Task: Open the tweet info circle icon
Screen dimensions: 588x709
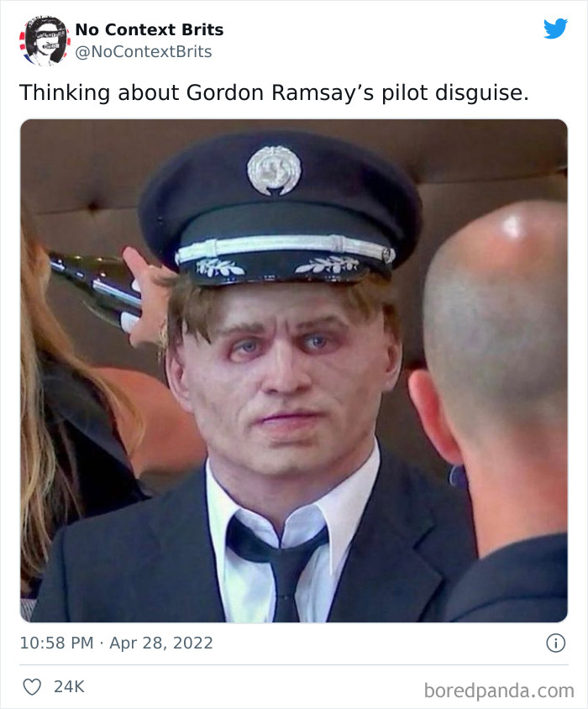Action: [555, 643]
